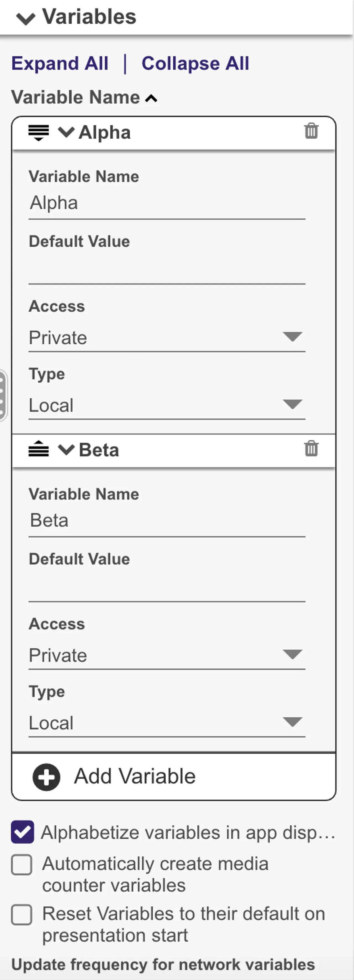Enable Reset Variables to default on start
The height and width of the screenshot is (980, 354).
tap(22, 914)
